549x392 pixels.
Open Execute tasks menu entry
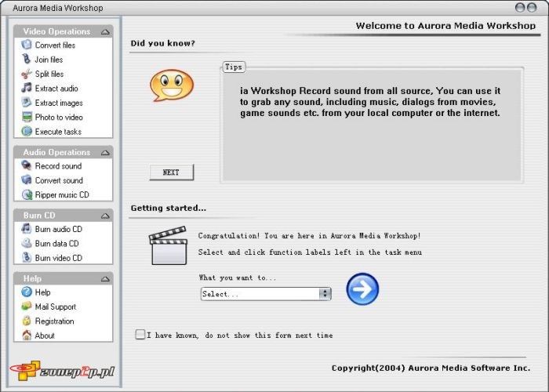pos(57,132)
